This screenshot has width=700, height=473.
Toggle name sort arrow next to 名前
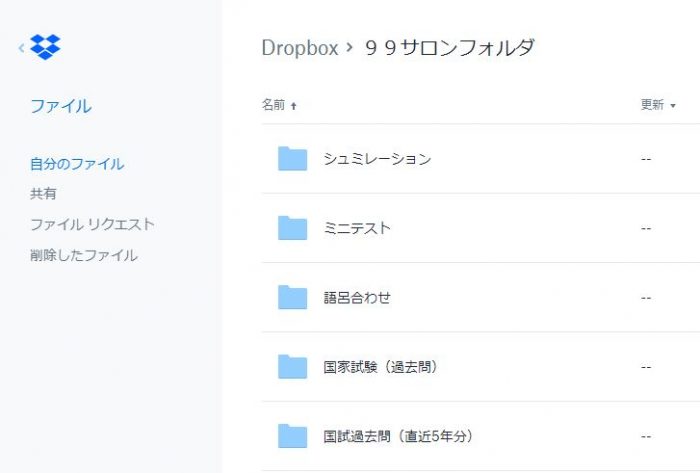(293, 106)
